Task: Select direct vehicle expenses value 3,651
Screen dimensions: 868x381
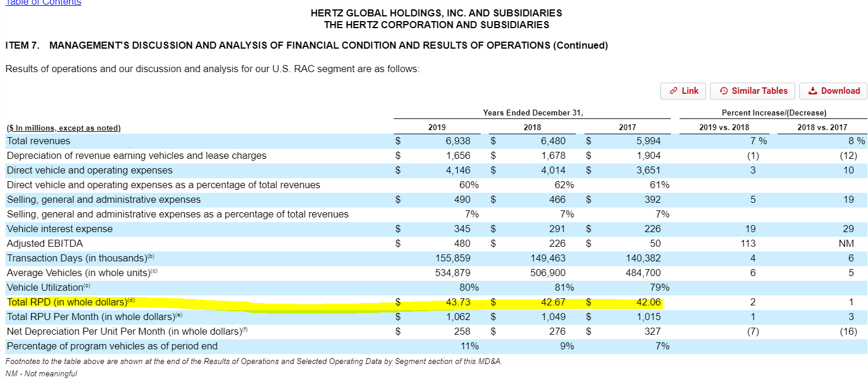Action: (x=649, y=170)
